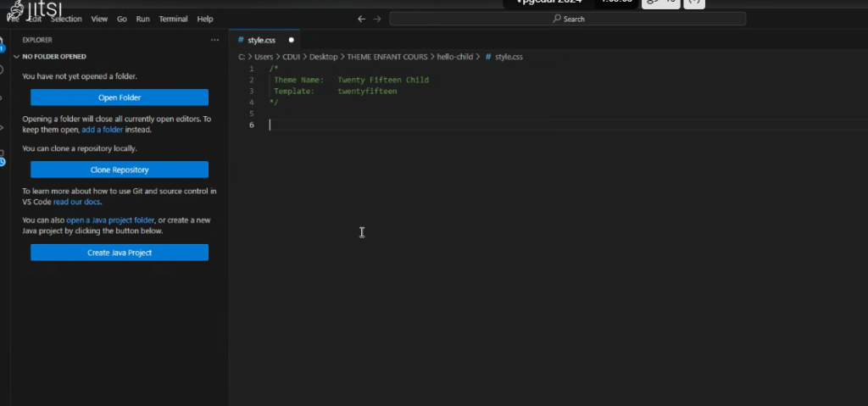Click the Go Back arrow in title bar
Image resolution: width=868 pixels, height=406 pixels.
click(x=361, y=19)
